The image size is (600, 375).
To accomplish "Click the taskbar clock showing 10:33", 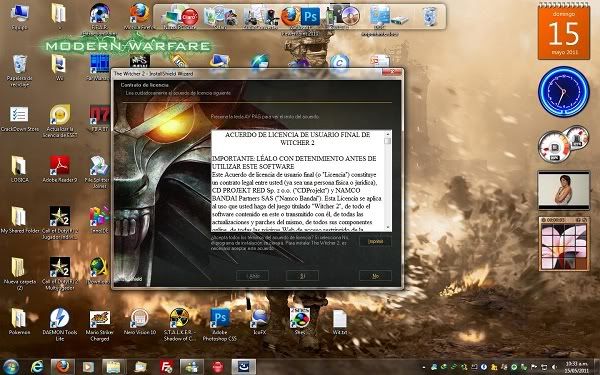I will coord(578,367).
